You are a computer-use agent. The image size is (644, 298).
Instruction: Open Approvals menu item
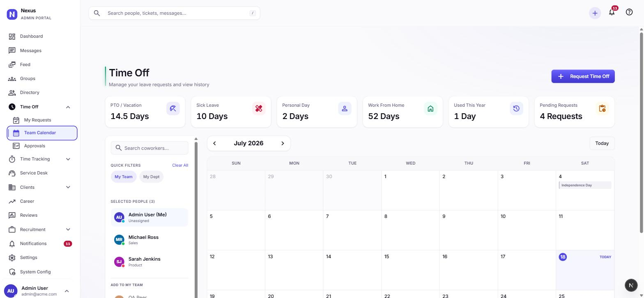tap(42, 146)
